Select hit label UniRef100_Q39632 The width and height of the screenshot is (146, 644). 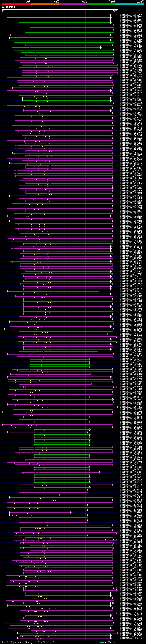131,326
